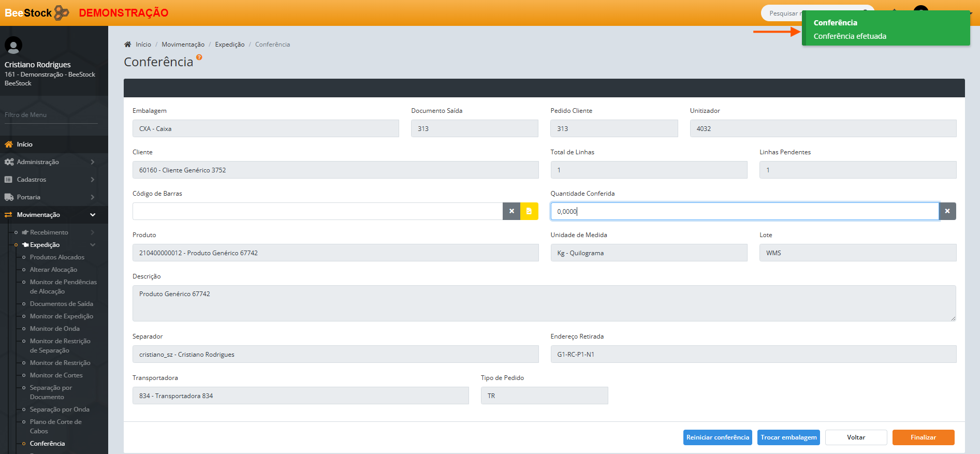The width and height of the screenshot is (980, 454).
Task: Collapse the Movimentação menu section
Action: 93,215
